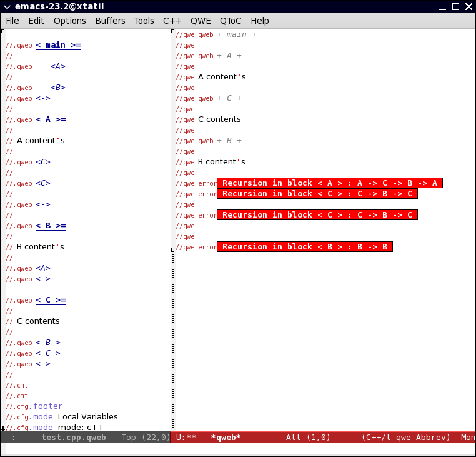The image size is (476, 457).
Task: Open the Tools menu
Action: point(144,21)
